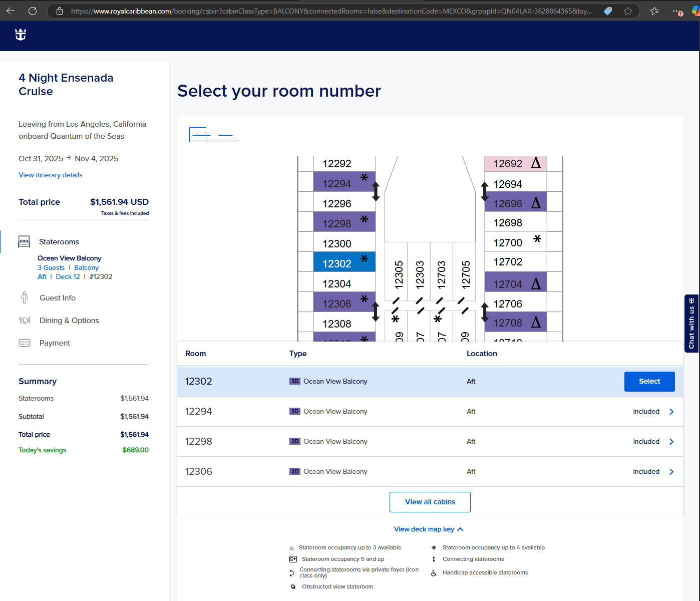
Task: Open the Guest Info step
Action: tap(58, 298)
